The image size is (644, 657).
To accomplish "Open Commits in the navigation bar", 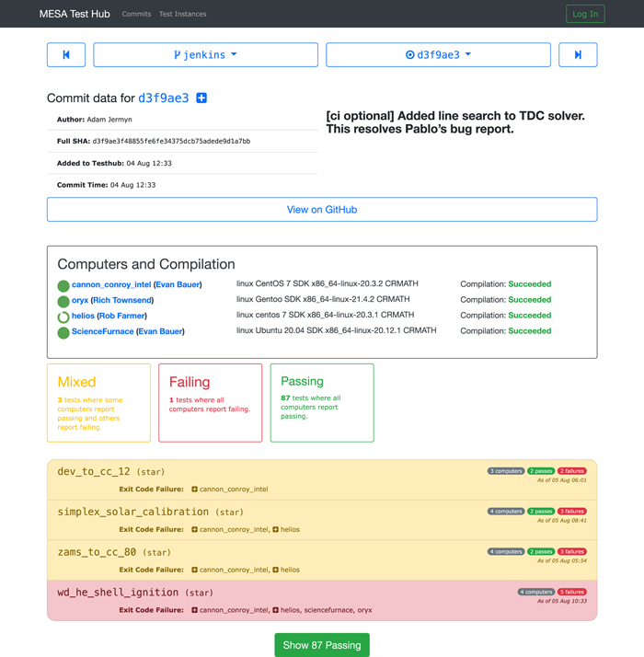I will pos(136,14).
